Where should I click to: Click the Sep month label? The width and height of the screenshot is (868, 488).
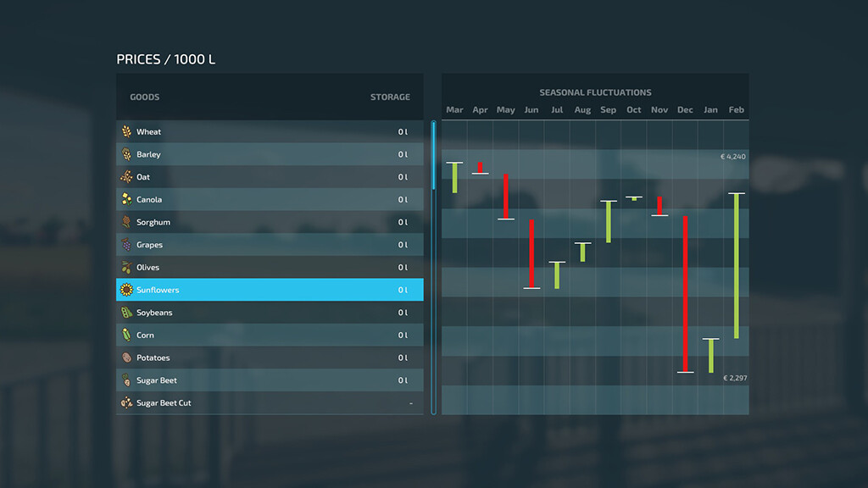pos(608,110)
